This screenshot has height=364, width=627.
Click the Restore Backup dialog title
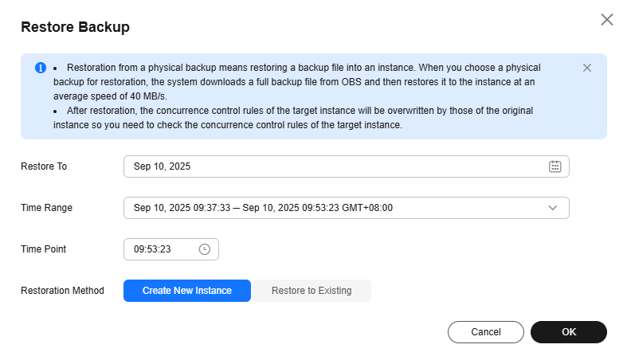coord(75,27)
